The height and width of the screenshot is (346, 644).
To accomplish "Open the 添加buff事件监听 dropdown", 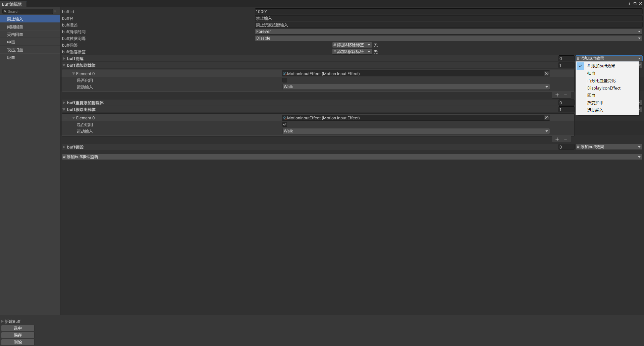I will point(352,157).
